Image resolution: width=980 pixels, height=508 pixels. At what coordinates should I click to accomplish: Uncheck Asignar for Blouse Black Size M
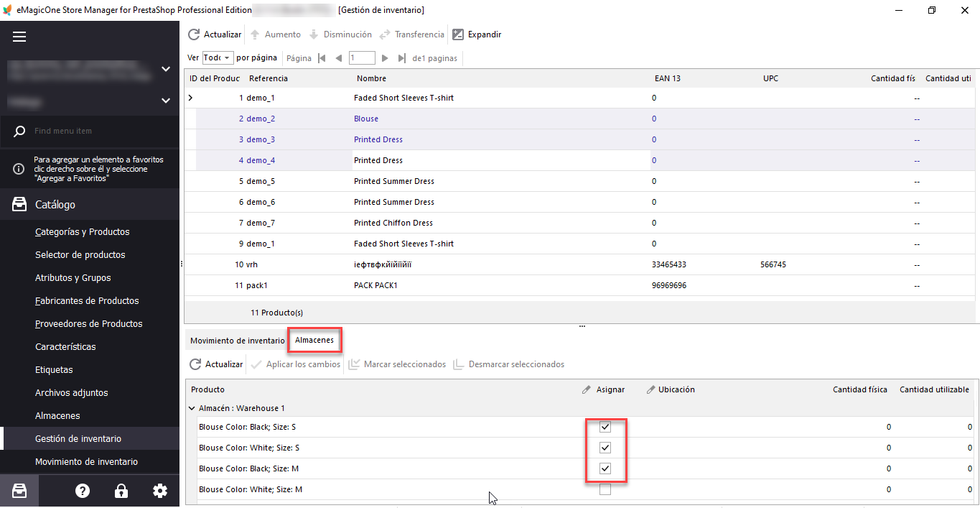(x=605, y=468)
